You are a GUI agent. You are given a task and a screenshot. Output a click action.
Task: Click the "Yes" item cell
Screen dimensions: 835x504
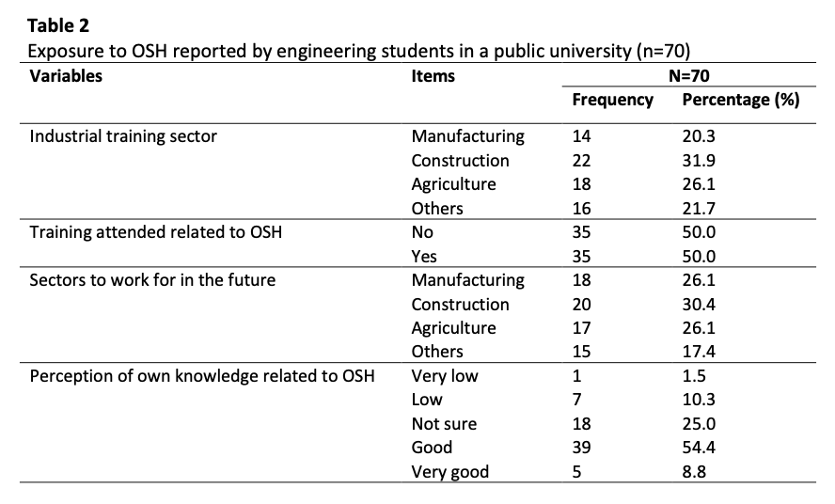(424, 257)
